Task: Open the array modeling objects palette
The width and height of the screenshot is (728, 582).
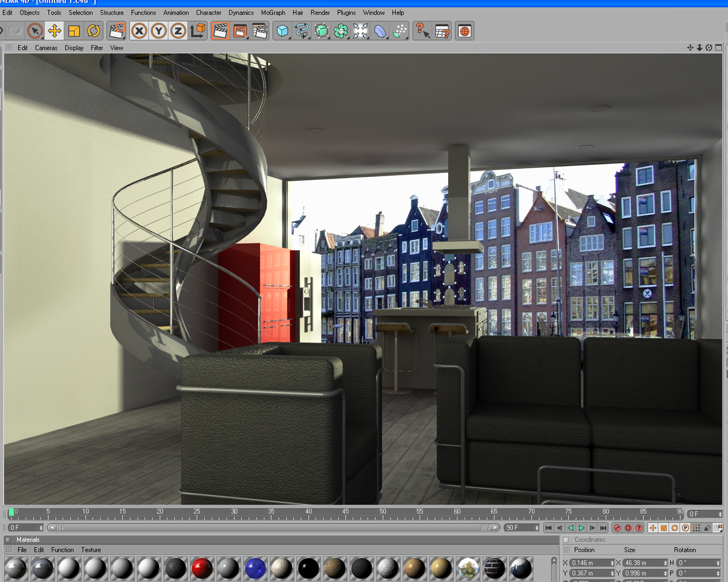Action: [341, 31]
